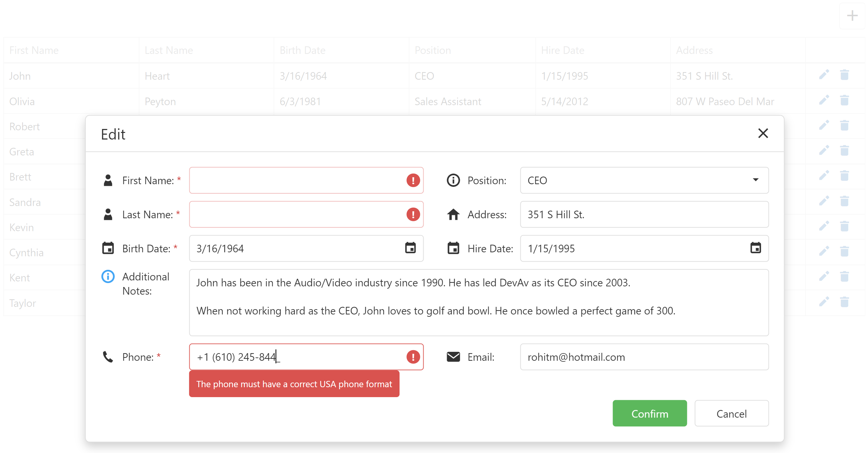Focus the empty Last Name input
868x453 pixels.
pos(296,215)
